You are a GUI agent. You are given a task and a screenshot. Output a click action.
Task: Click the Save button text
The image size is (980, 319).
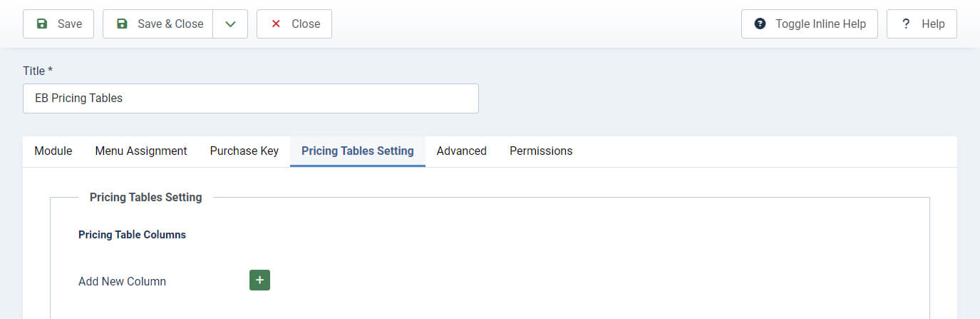point(70,24)
